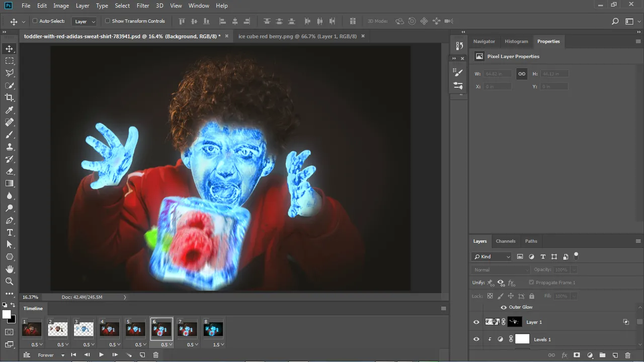This screenshot has height=362, width=644.
Task: Switch to the Channels tab
Action: 506,241
